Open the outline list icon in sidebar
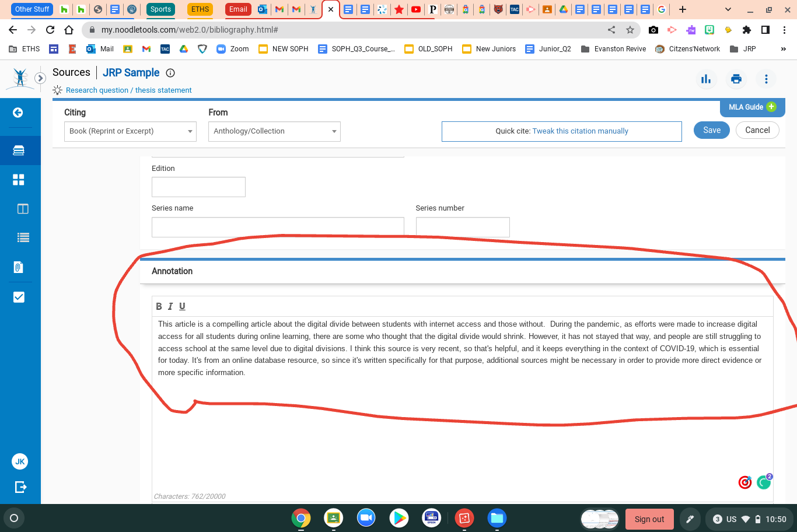Screen dimensions: 797x532 pyautogui.click(x=23, y=237)
